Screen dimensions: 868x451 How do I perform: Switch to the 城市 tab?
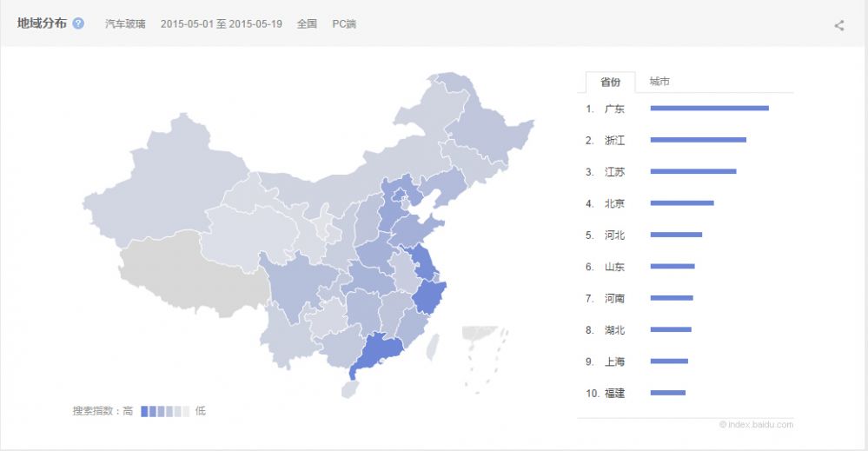point(659,82)
